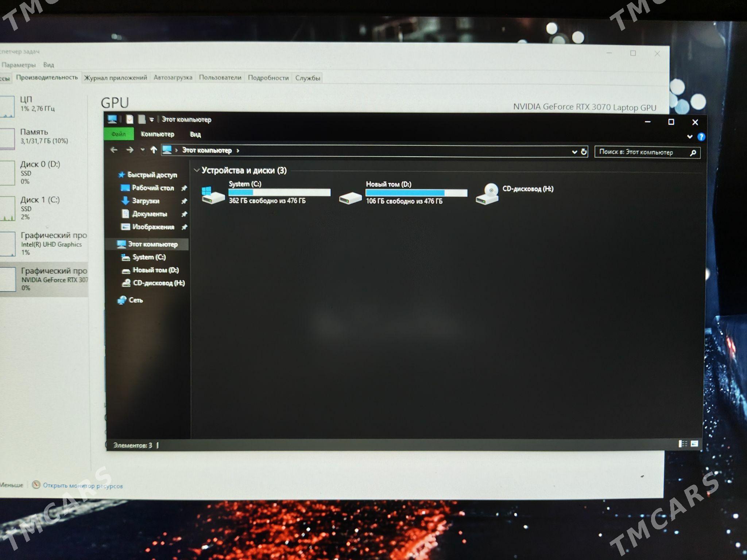Unpin Документы using its pin icon
Image resolution: width=747 pixels, height=560 pixels.
point(184,214)
